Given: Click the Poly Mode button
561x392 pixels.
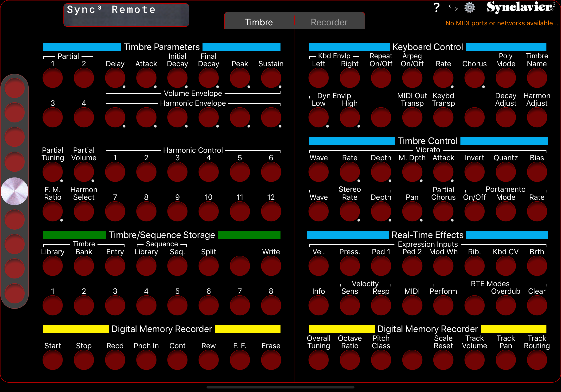Looking at the screenshot, I should coord(506,78).
